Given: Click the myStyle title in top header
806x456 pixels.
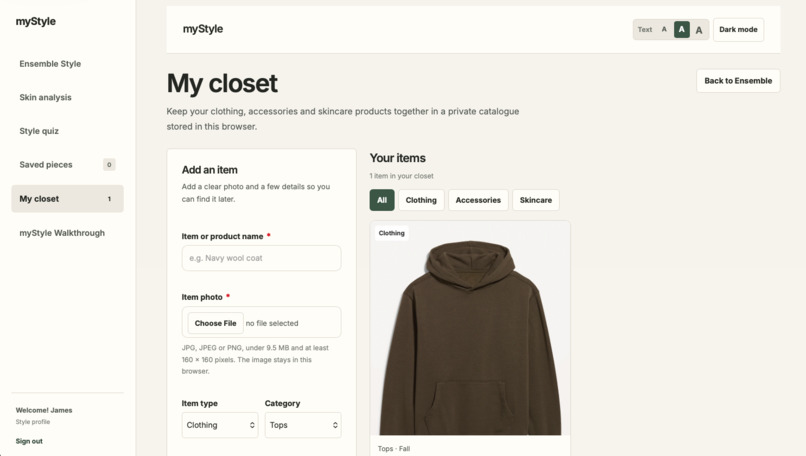Looking at the screenshot, I should click(x=203, y=29).
